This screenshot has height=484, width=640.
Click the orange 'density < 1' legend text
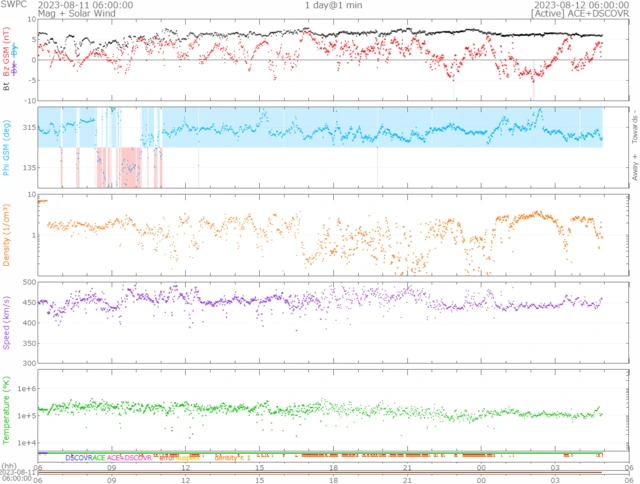tap(232, 457)
